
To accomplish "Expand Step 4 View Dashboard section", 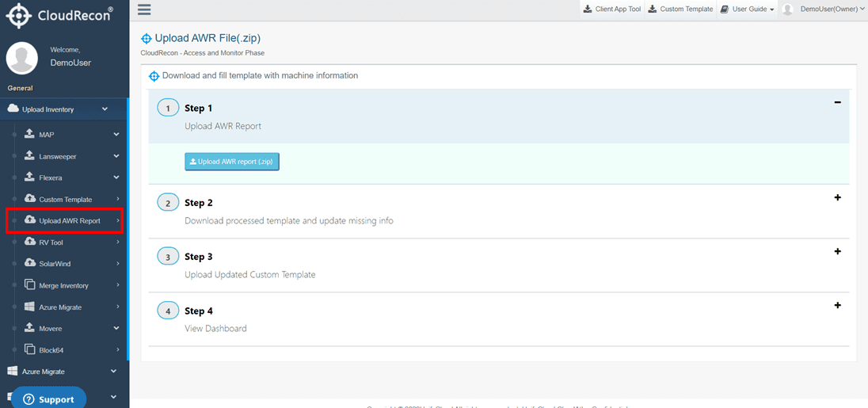I will [838, 305].
